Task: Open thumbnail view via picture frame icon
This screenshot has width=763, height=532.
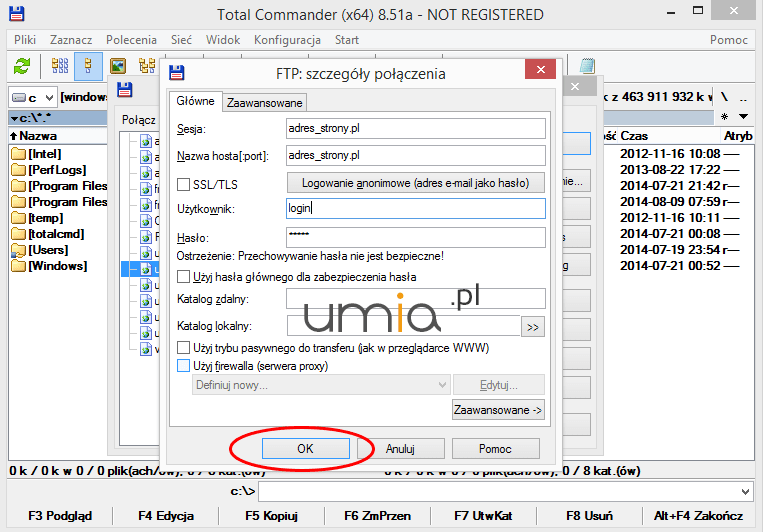Action: click(118, 66)
